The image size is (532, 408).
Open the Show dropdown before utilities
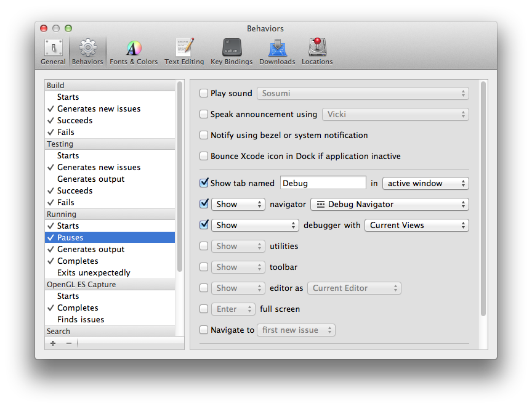(238, 247)
